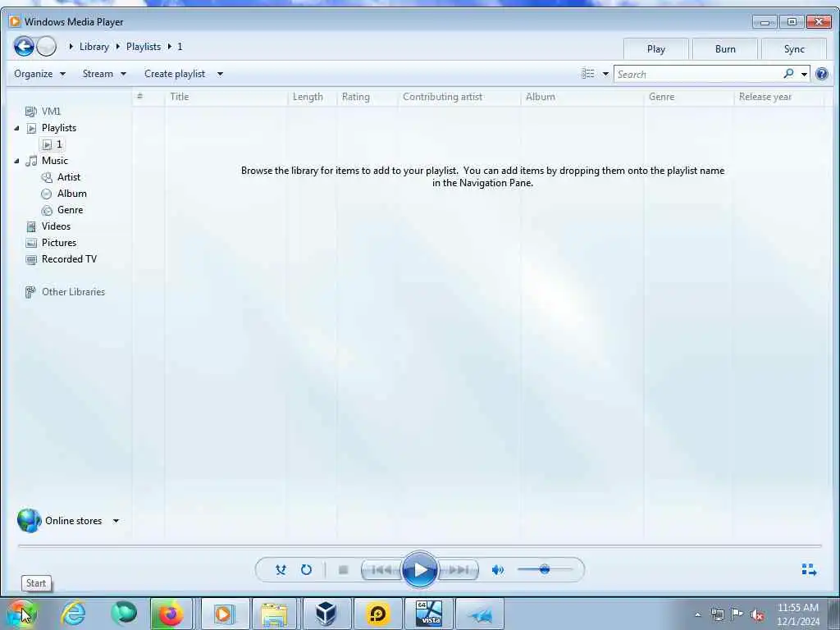
Task: Switch to the Sync tab
Action: [794, 48]
